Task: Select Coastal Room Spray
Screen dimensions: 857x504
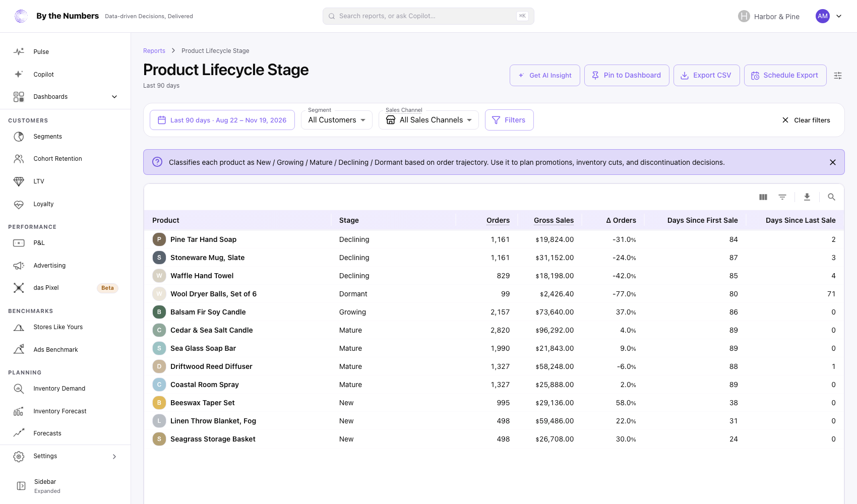Action: click(x=205, y=385)
